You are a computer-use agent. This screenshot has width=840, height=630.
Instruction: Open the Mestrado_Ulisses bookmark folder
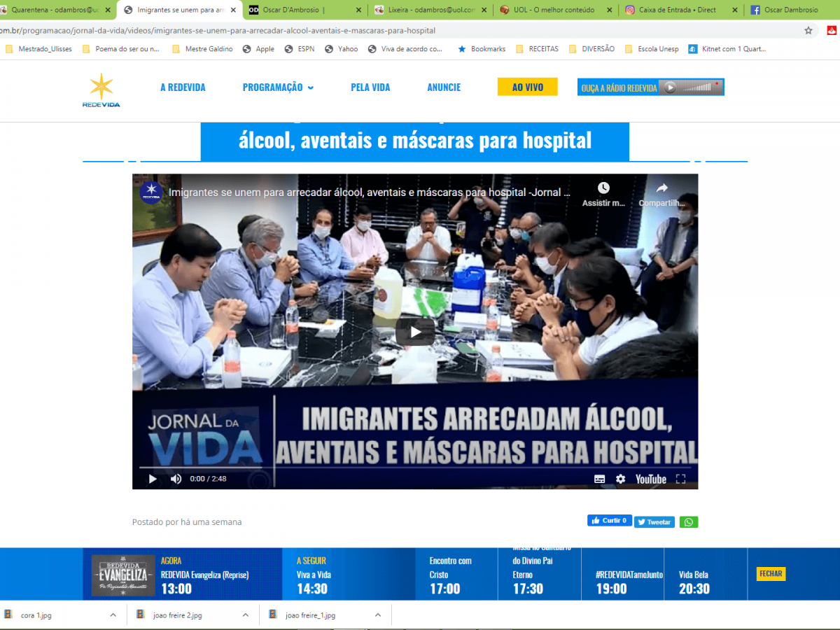[38, 49]
